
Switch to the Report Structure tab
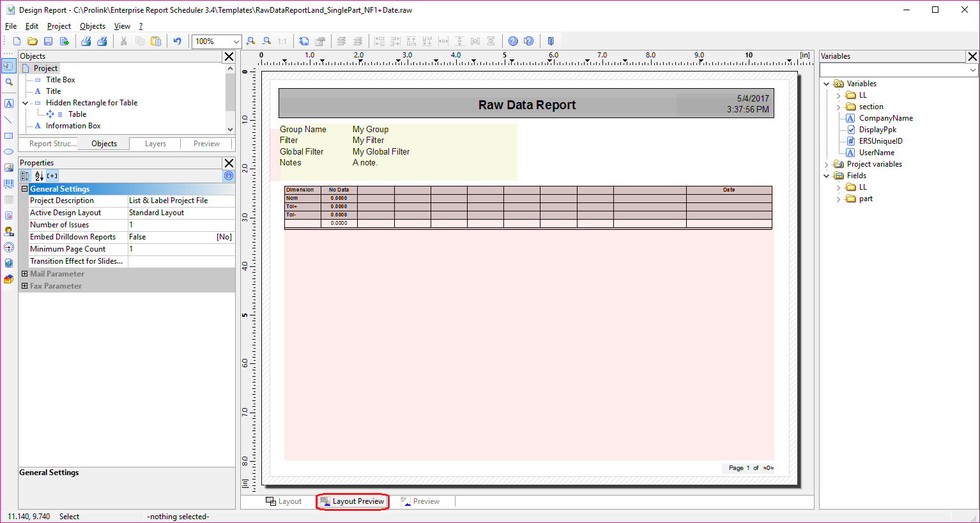tap(52, 144)
